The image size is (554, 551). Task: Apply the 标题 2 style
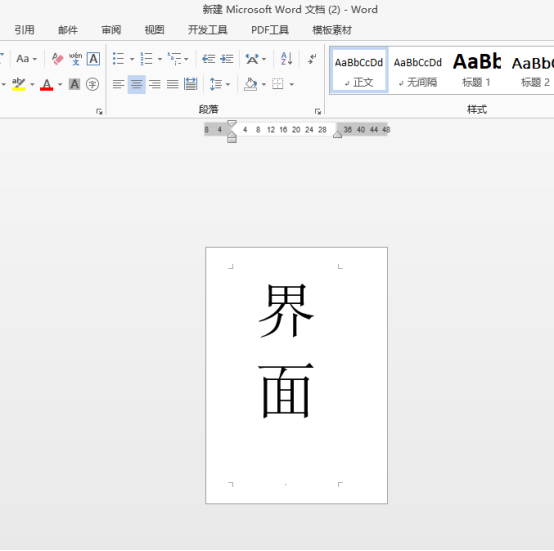(534, 71)
